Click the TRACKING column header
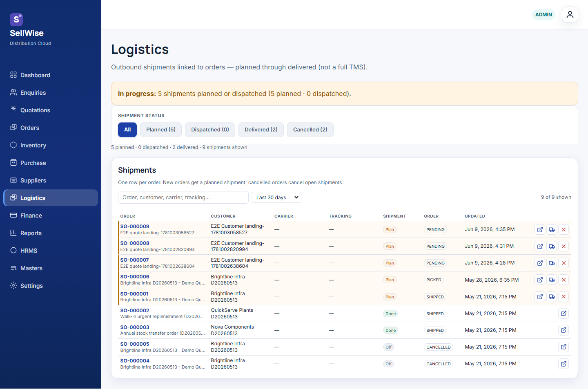Viewport: 588px width, 389px height. pyautogui.click(x=340, y=216)
